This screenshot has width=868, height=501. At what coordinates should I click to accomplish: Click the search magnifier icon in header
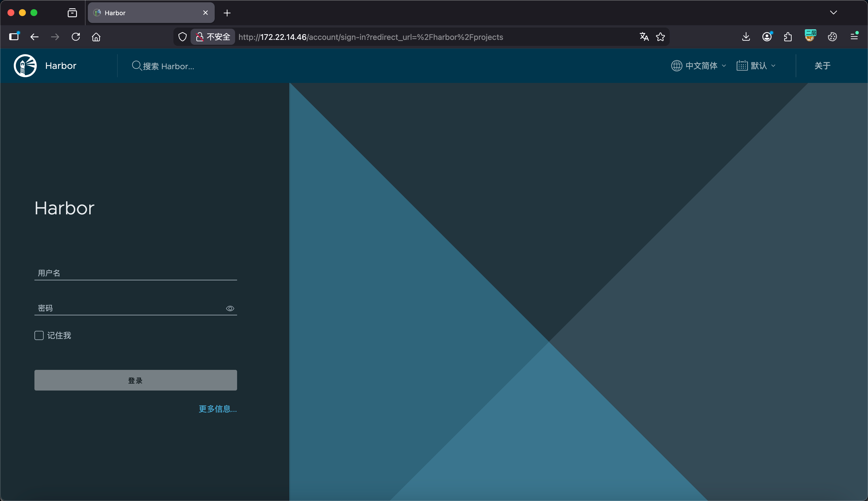coord(136,65)
